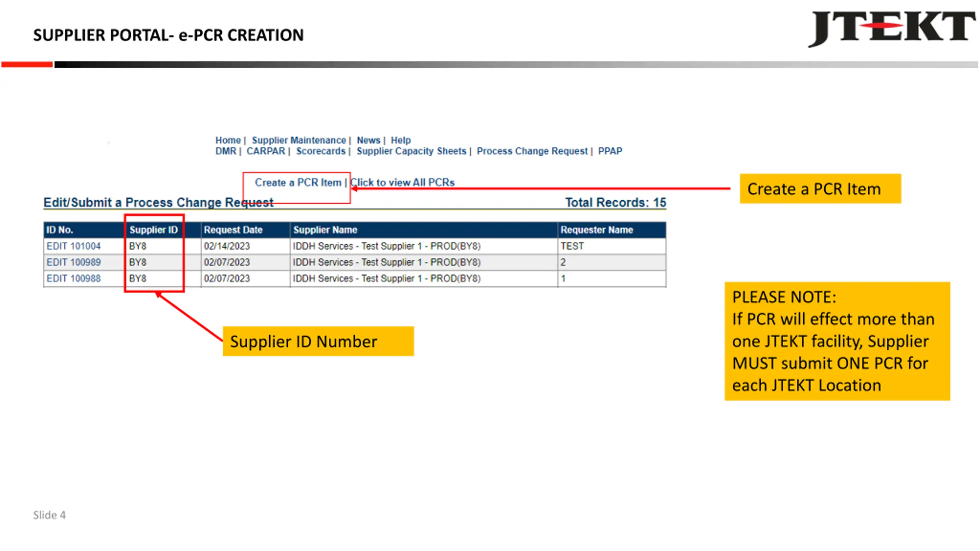980x551 pixels.
Task: Open the CARPAR link
Action: (266, 151)
